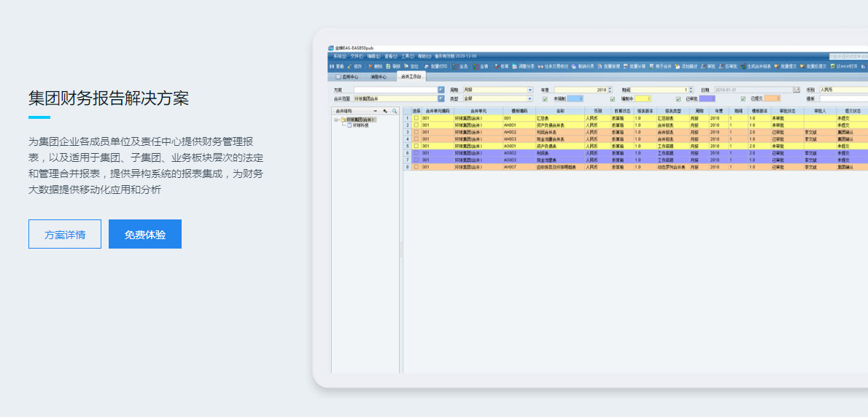Open the 周期 dropdown showing 月报

pyautogui.click(x=530, y=90)
